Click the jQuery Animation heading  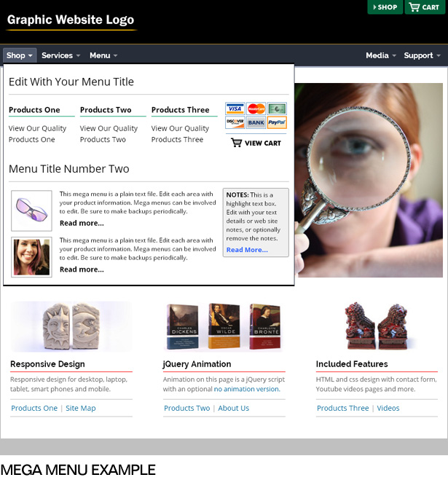tap(197, 364)
